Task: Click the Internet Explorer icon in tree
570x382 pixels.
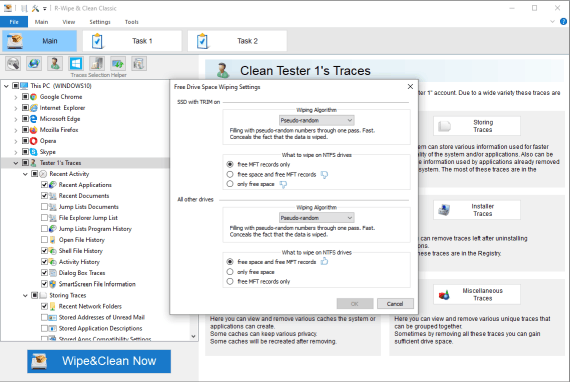Action: tap(34, 108)
